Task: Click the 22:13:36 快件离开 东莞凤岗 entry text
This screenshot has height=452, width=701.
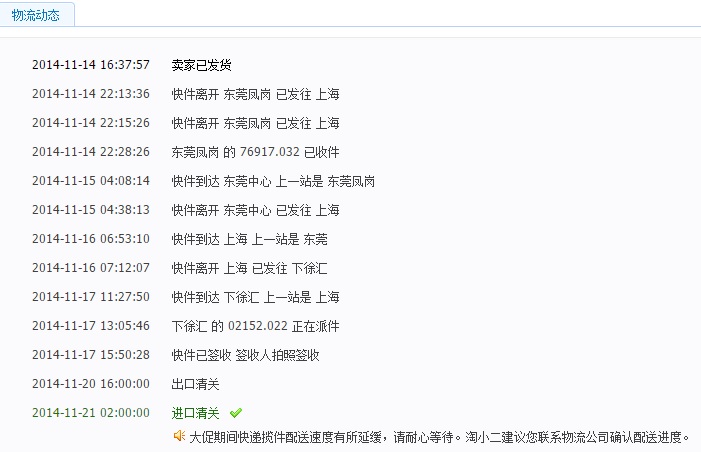Action: 255,94
